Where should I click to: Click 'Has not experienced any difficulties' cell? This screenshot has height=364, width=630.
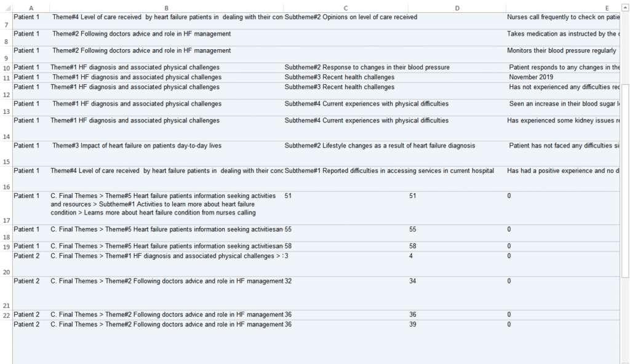coord(563,91)
